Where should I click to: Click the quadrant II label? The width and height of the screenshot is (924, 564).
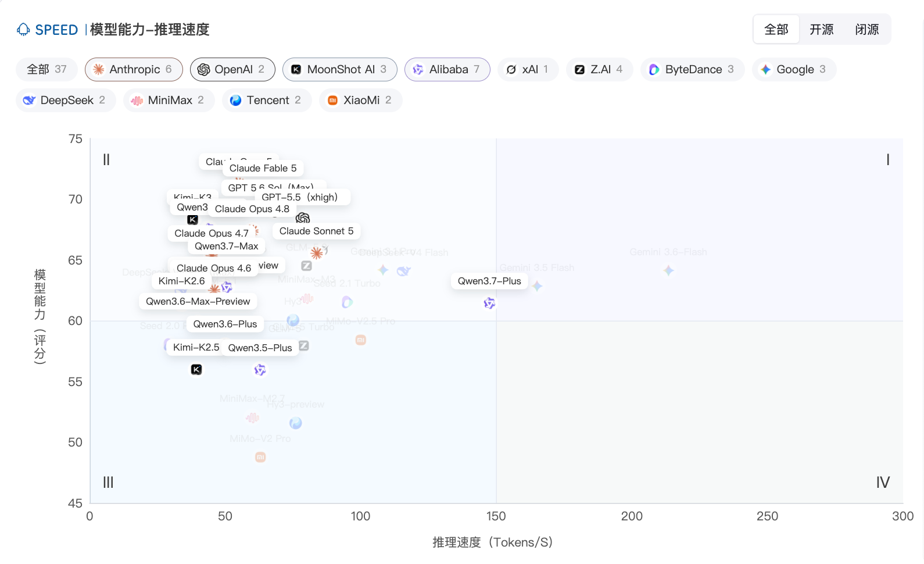[x=106, y=159]
